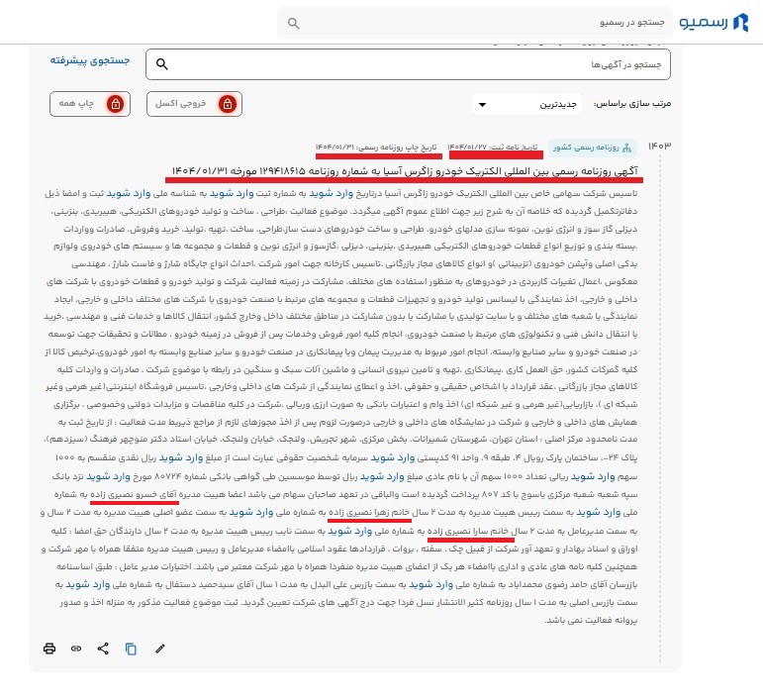The height and width of the screenshot is (700, 763).
Task: Click the 'خروجی اکسل' export button
Action: [x=194, y=104]
